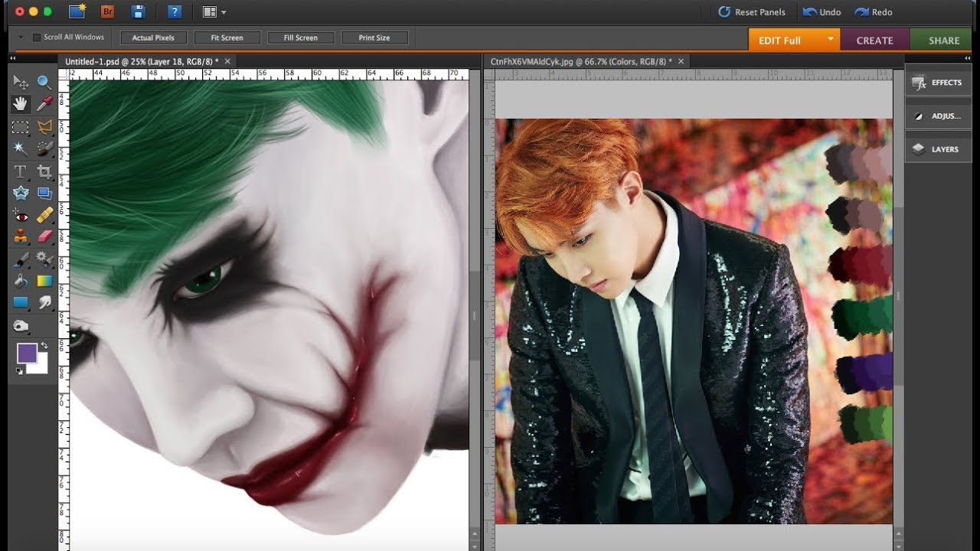Image resolution: width=980 pixels, height=551 pixels.
Task: Open the tool preset picker arrow
Action: click(x=21, y=37)
